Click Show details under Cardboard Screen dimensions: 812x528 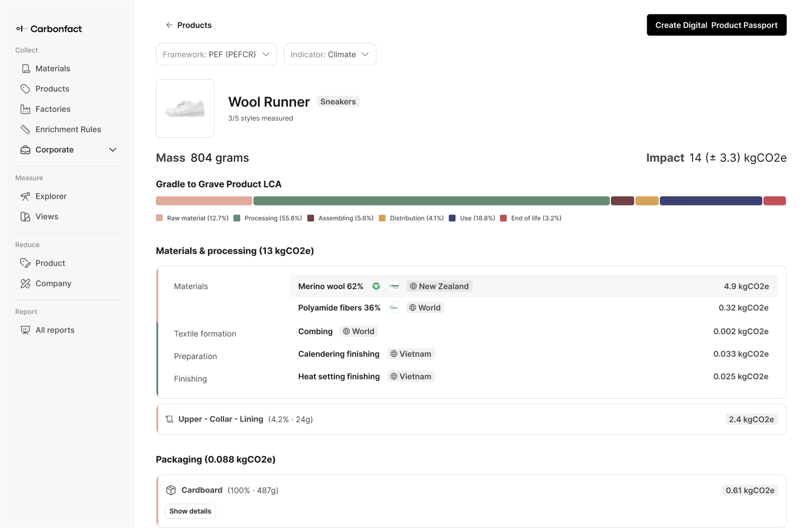190,511
